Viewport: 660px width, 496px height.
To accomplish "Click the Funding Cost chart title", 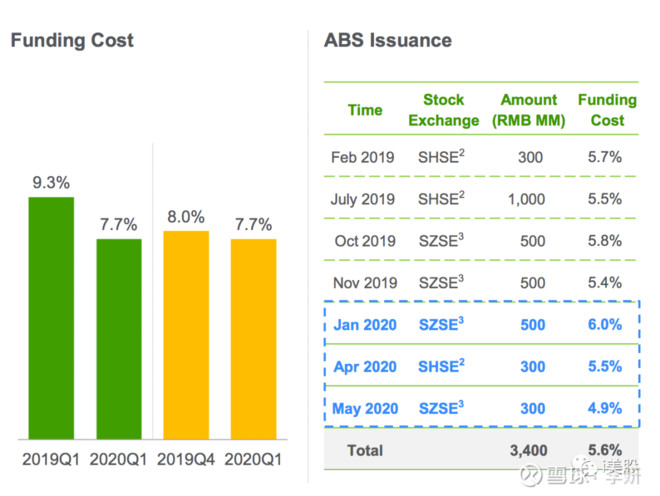I will tap(71, 41).
